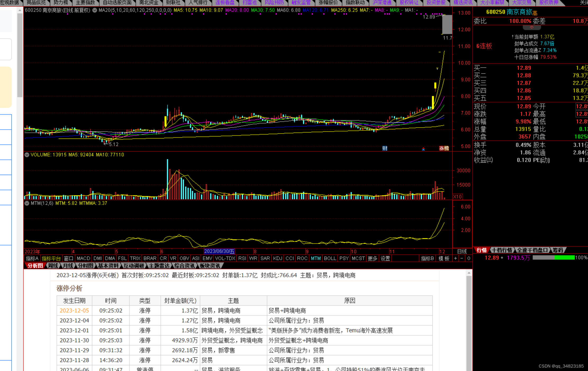Open the 模板 template menu

coord(444,258)
